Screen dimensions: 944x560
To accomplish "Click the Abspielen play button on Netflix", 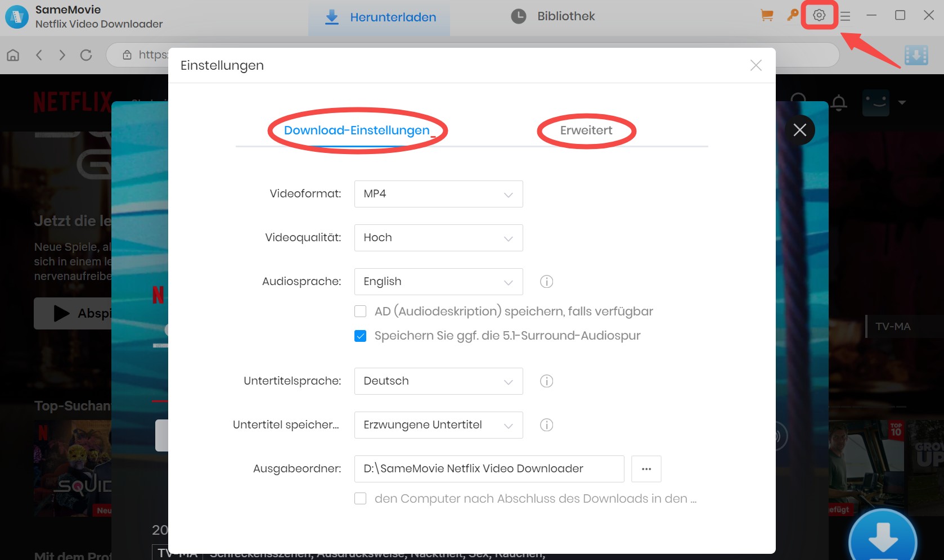I will [73, 313].
